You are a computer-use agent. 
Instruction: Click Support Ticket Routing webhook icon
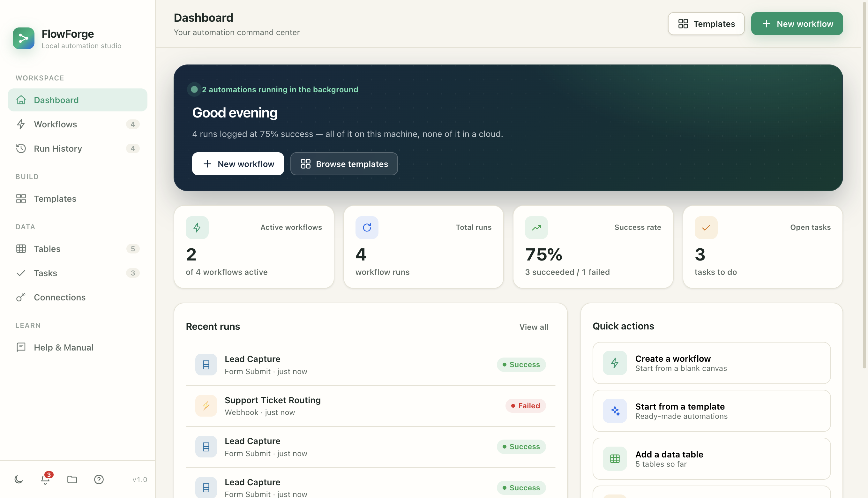[206, 406]
